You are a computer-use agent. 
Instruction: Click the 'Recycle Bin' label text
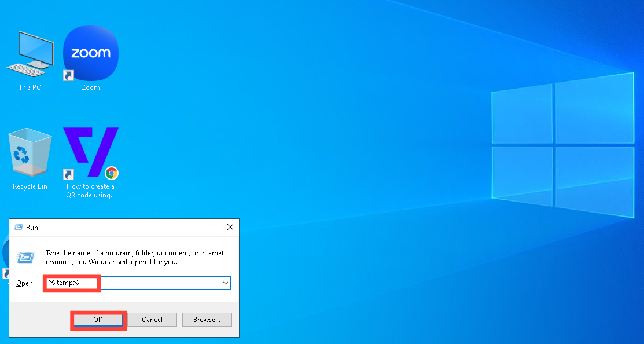point(30,186)
